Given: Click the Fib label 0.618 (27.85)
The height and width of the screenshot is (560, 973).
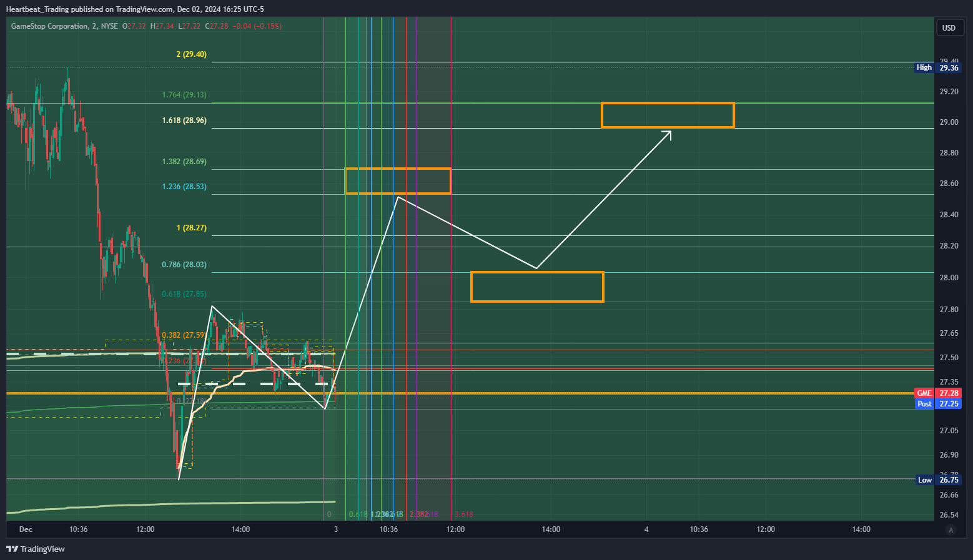Looking at the screenshot, I should tap(184, 294).
